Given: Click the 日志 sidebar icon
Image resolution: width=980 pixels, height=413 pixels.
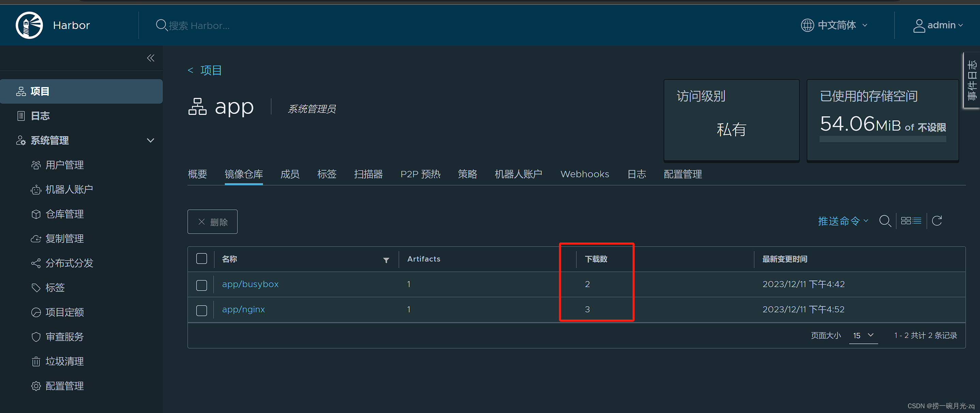Looking at the screenshot, I should tap(21, 116).
